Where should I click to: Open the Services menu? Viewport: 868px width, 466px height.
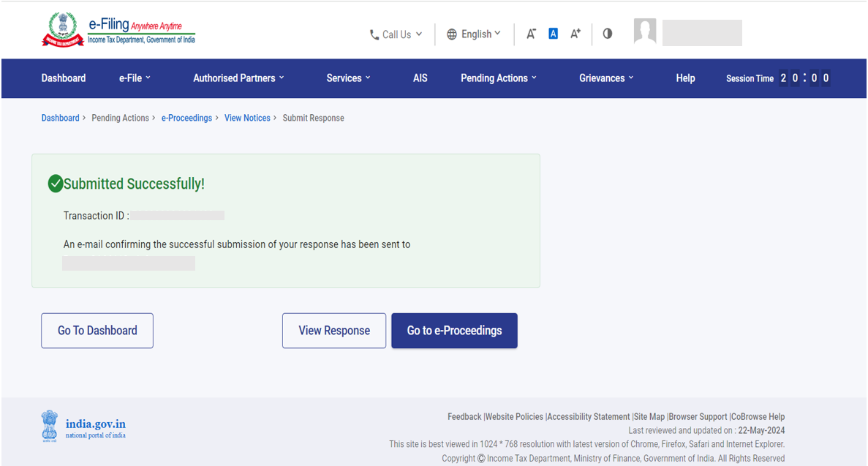(348, 78)
